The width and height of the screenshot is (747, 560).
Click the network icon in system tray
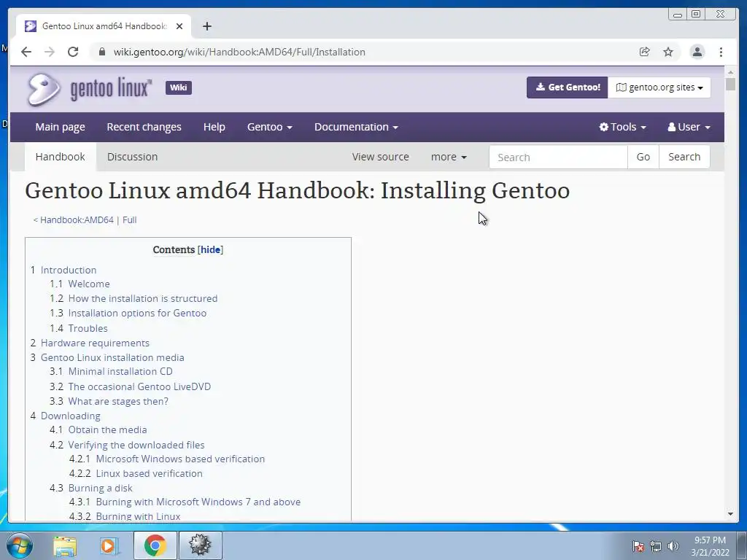(656, 546)
